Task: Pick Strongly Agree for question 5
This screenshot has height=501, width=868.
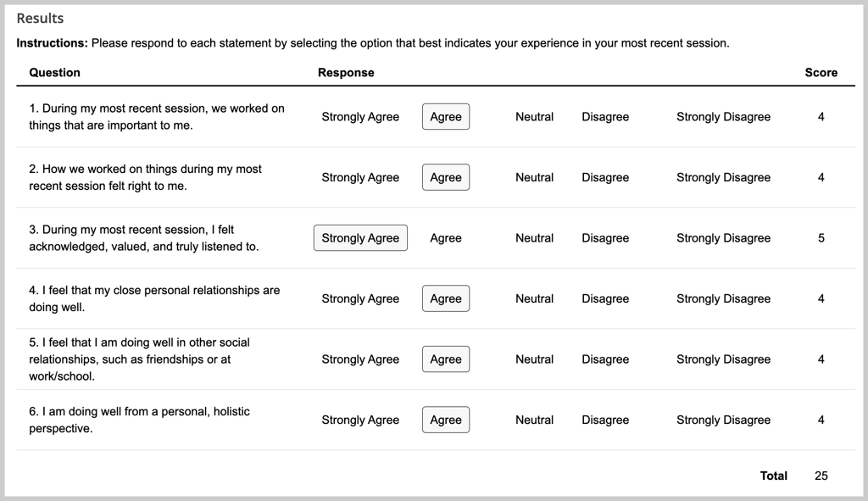Action: [x=359, y=359]
